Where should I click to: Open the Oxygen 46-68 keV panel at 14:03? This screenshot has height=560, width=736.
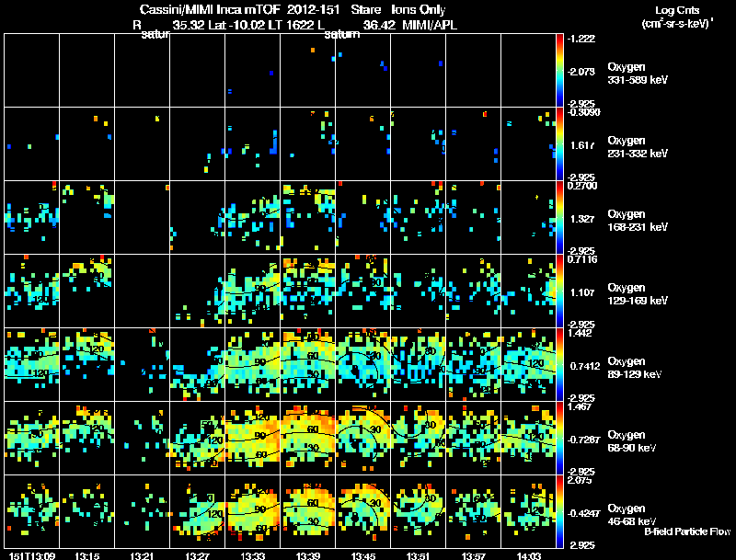coord(528,511)
